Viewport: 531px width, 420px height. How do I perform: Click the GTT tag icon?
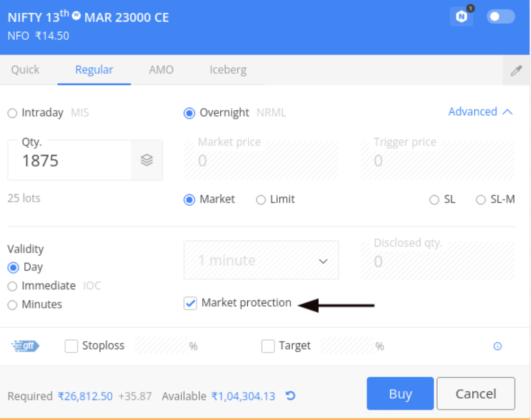(25, 345)
